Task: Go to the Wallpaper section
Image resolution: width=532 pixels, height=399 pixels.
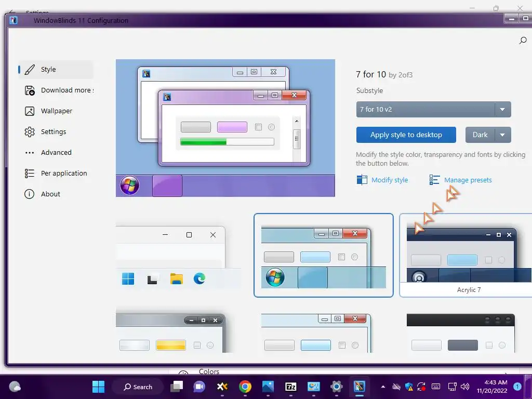Action: [56, 111]
